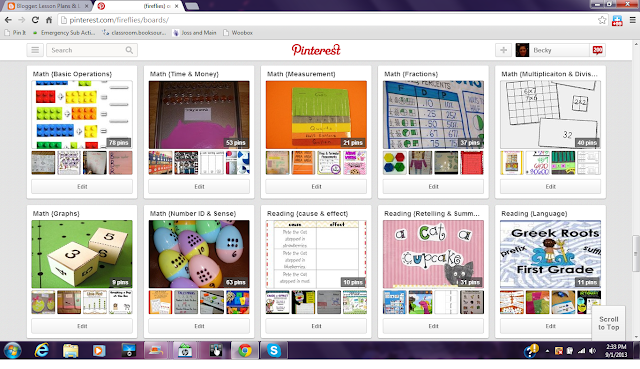The image size is (640, 369).
Task: Reload the page with refresh icon
Action: (35, 20)
